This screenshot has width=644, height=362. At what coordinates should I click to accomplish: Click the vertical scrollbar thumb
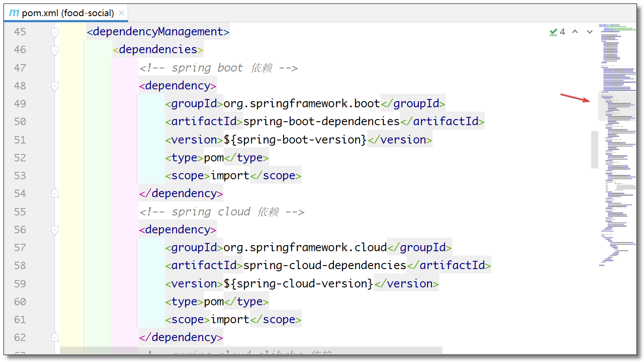pyautogui.click(x=594, y=150)
